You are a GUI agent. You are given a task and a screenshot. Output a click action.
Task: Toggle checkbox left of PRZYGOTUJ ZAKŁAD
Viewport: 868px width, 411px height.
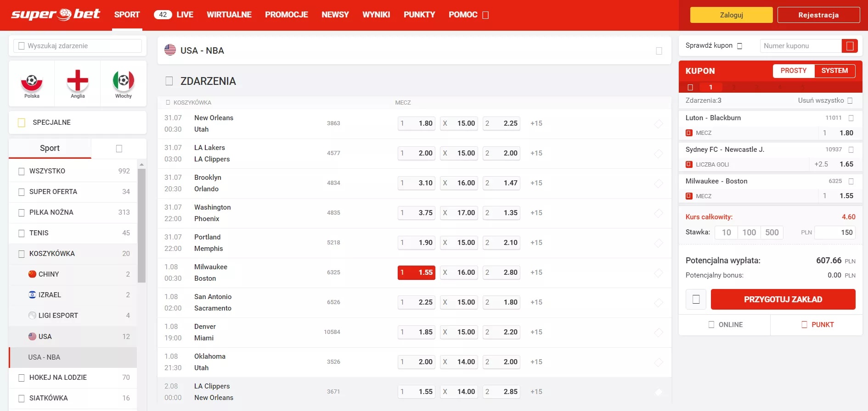pyautogui.click(x=696, y=299)
